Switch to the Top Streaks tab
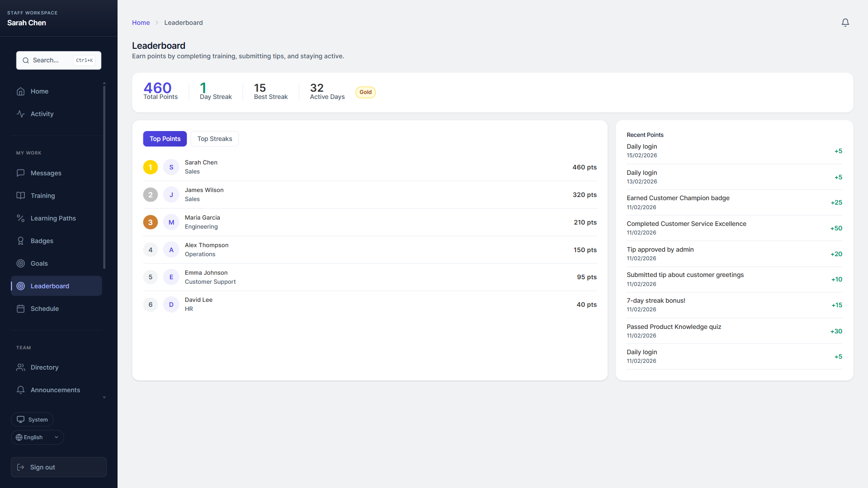The height and width of the screenshot is (488, 868). coord(214,139)
